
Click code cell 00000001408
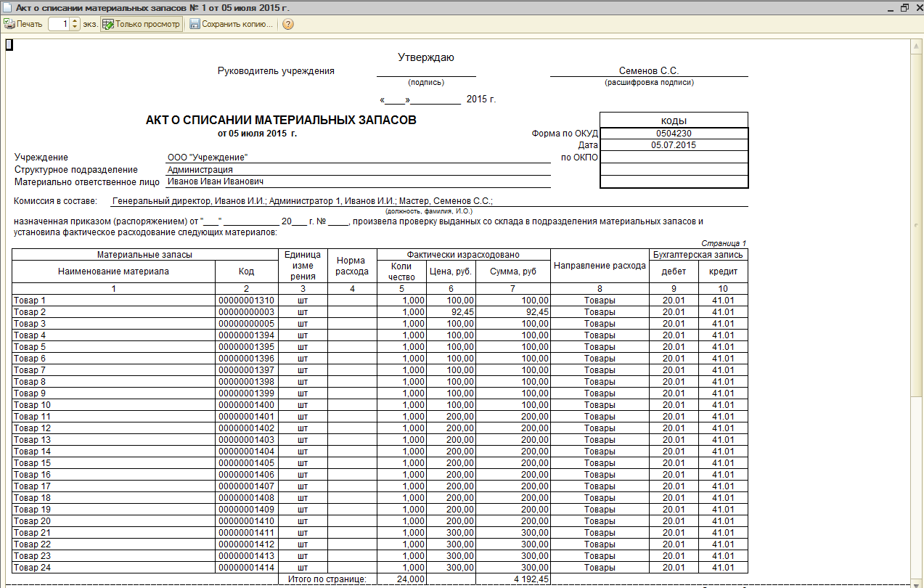pyautogui.click(x=247, y=498)
